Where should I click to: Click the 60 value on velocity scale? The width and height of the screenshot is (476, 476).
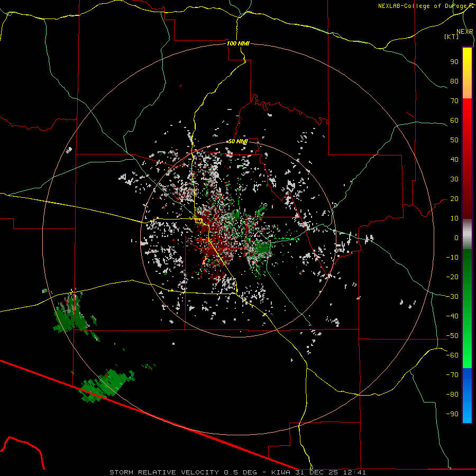454,121
